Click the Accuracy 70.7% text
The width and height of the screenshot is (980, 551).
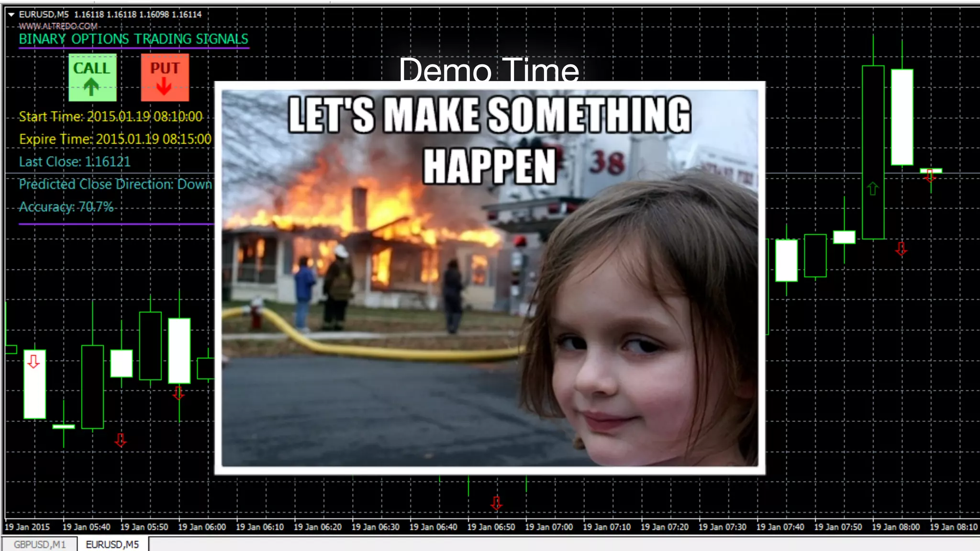click(x=66, y=207)
